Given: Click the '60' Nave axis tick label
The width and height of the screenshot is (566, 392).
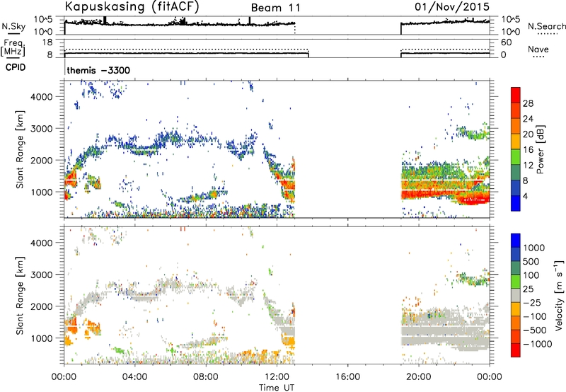Looking at the screenshot, I should (506, 42).
